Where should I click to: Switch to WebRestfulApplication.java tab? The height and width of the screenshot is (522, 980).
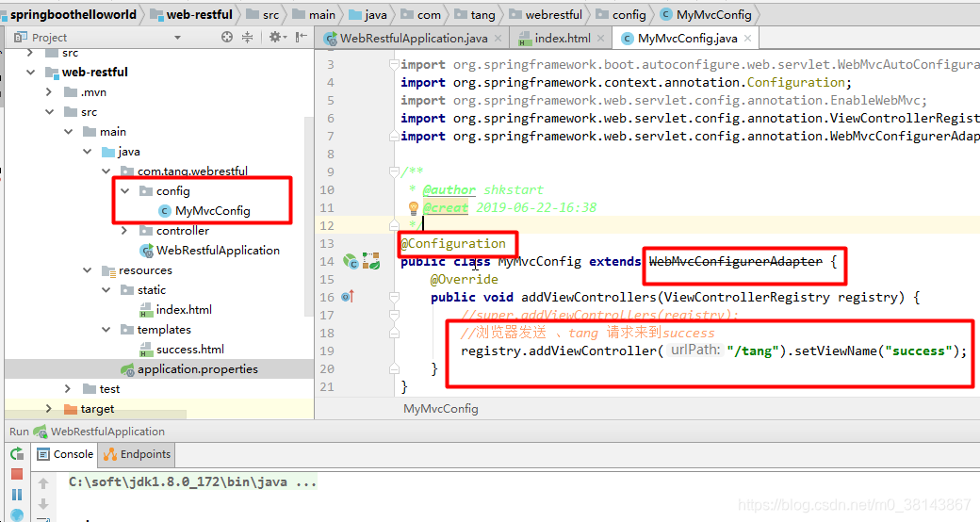click(413, 38)
